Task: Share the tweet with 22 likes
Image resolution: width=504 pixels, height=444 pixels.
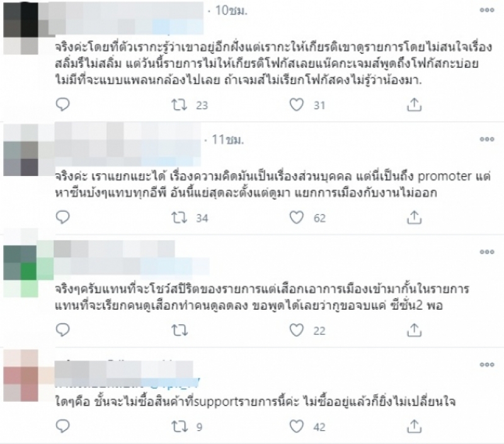Action: pos(414,330)
